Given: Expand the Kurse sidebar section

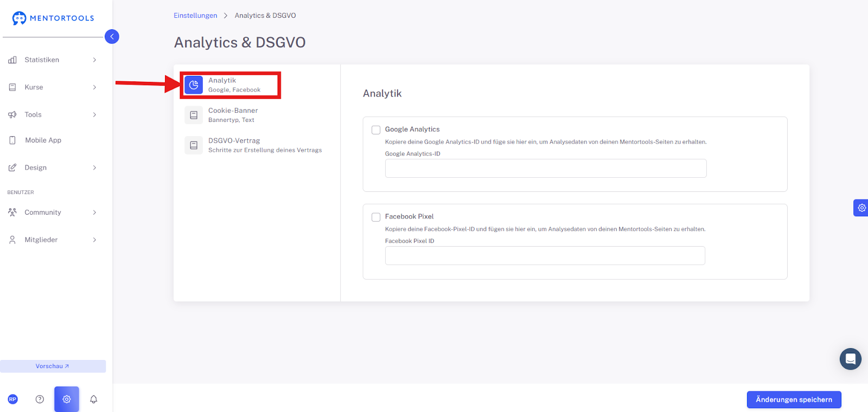Looking at the screenshot, I should (53, 87).
